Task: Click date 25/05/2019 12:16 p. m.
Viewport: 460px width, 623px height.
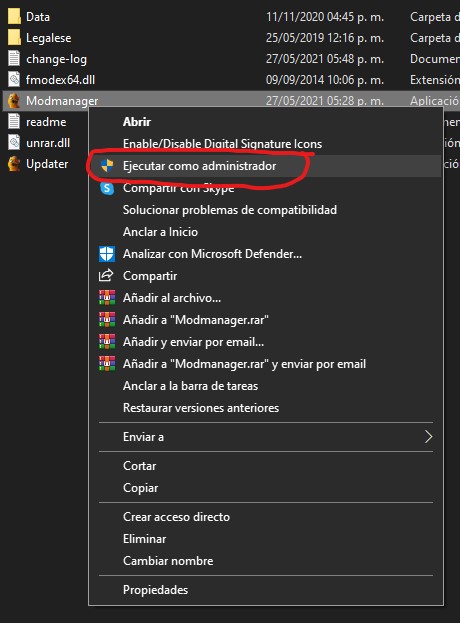Action: (325, 38)
